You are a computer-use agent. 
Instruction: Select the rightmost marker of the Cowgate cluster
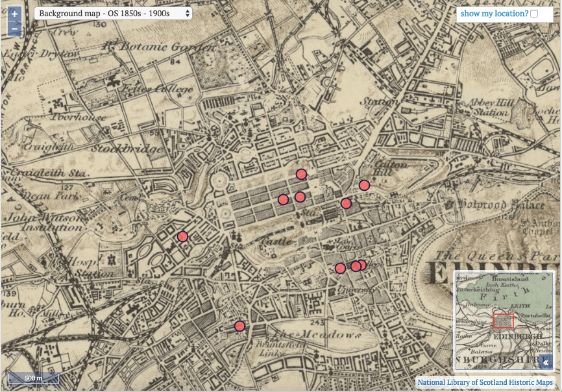tap(361, 264)
